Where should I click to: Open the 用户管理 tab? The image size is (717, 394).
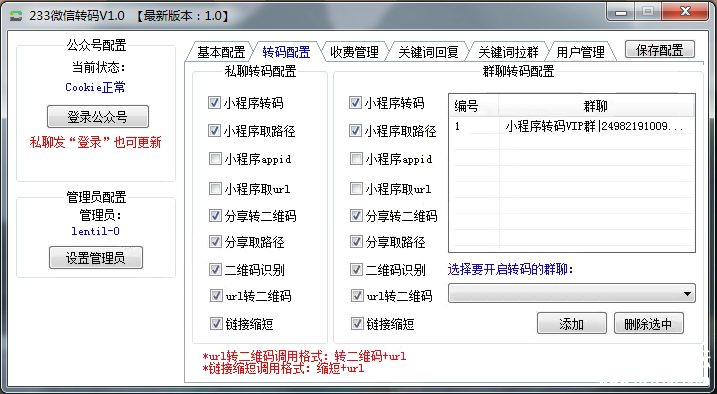click(580, 52)
